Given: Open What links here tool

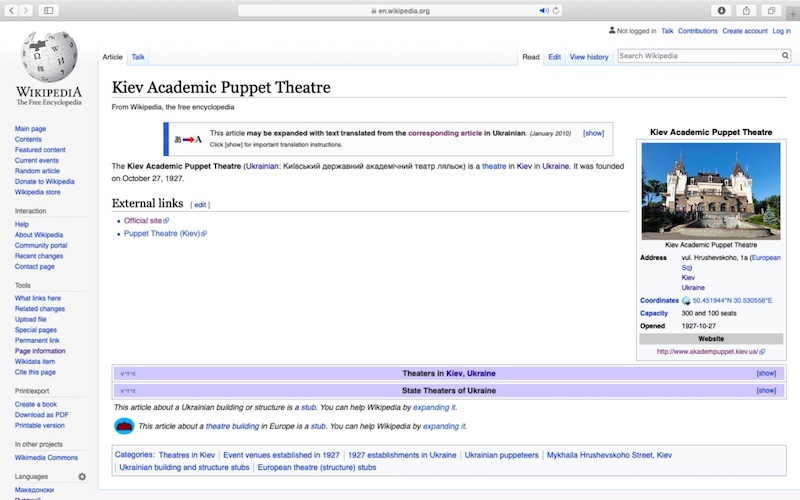Looking at the screenshot, I should (x=37, y=298).
